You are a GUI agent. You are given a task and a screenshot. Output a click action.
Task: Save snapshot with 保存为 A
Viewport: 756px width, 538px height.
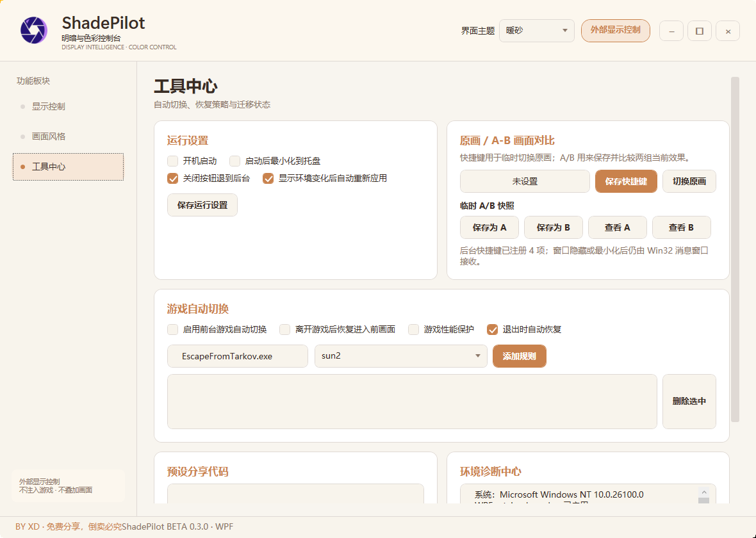tap(489, 227)
